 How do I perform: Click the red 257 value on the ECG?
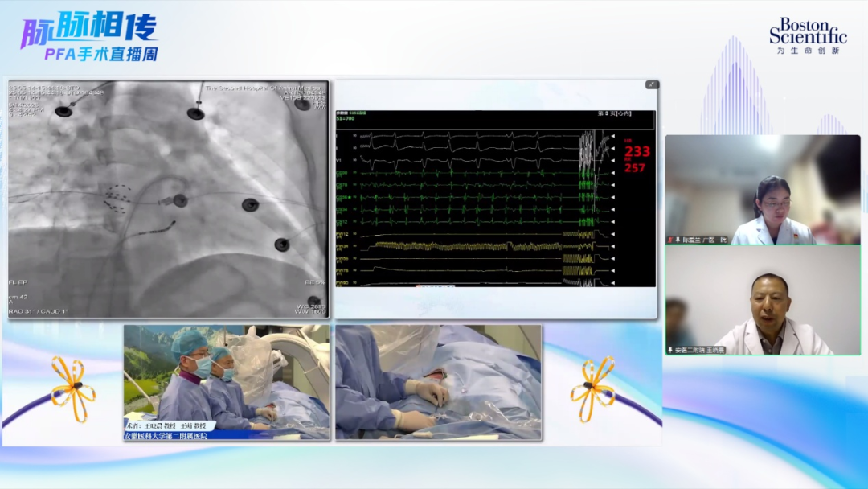click(634, 167)
